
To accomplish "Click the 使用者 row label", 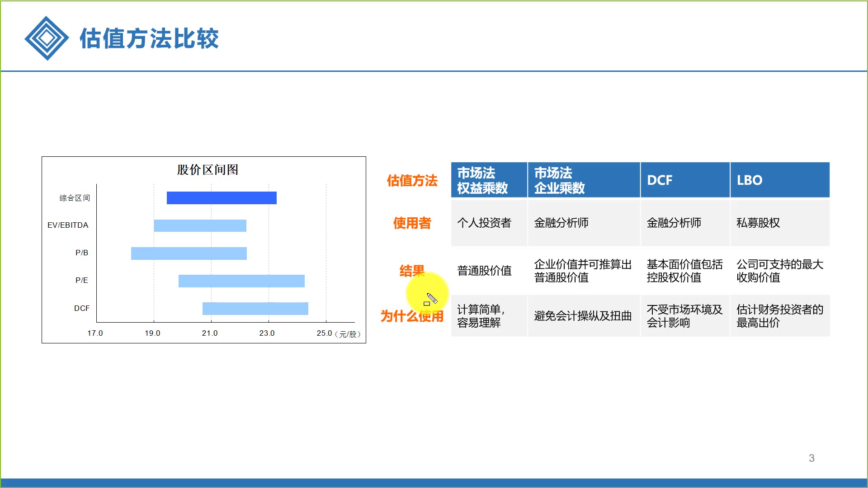I will click(x=412, y=223).
